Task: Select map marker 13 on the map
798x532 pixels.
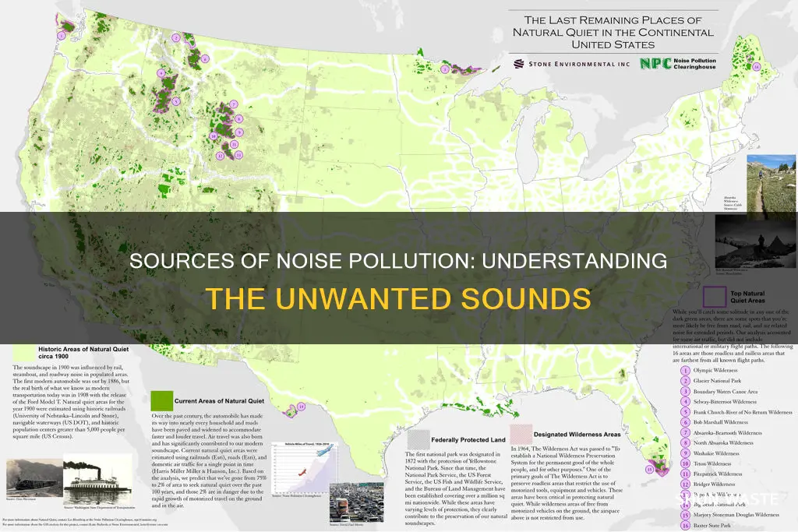Action: 238,155
